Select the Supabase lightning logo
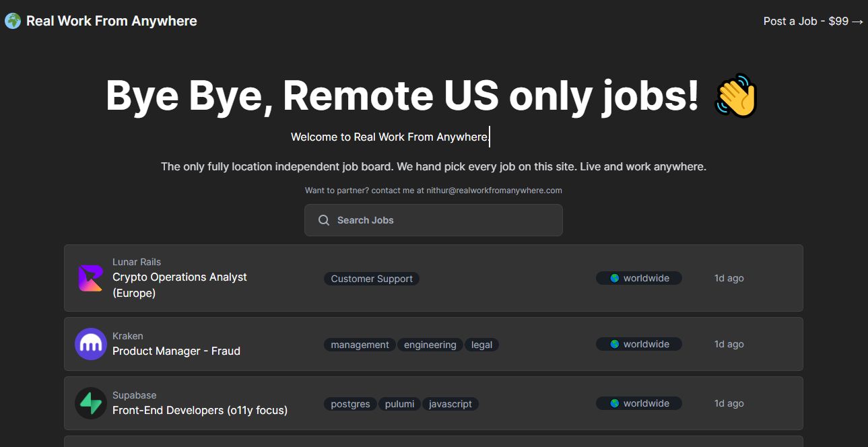 coord(90,403)
